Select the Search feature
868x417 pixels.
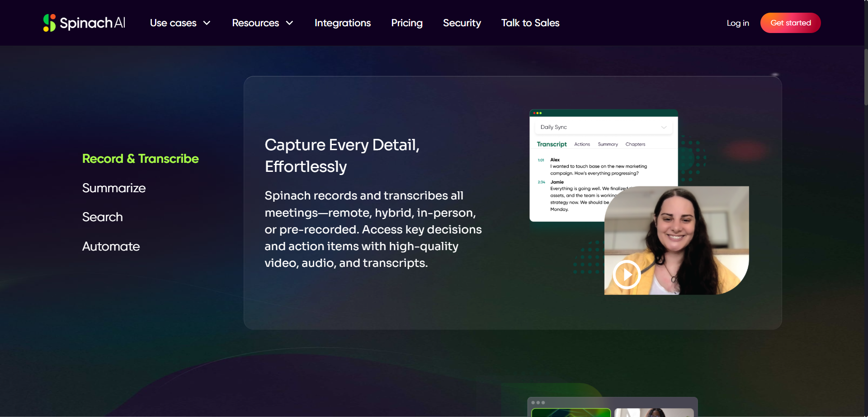point(103,217)
